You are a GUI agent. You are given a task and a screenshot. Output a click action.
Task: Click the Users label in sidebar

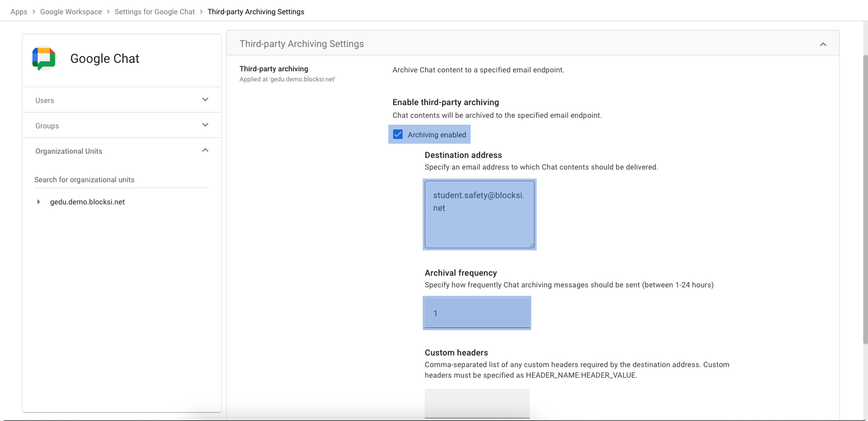click(45, 100)
